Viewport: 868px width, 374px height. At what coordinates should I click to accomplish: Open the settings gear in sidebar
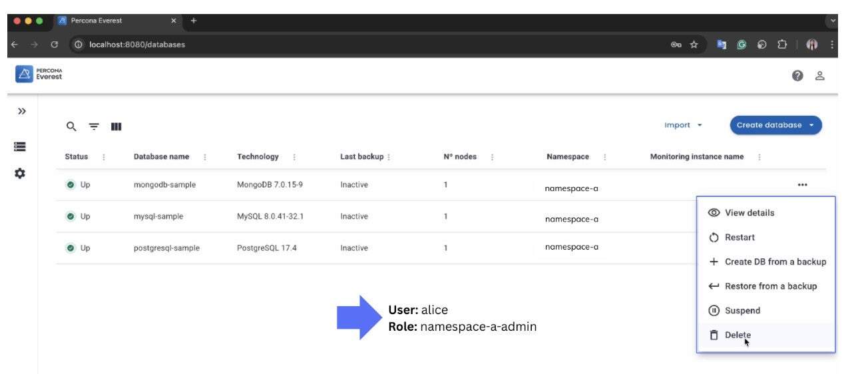pyautogui.click(x=20, y=173)
